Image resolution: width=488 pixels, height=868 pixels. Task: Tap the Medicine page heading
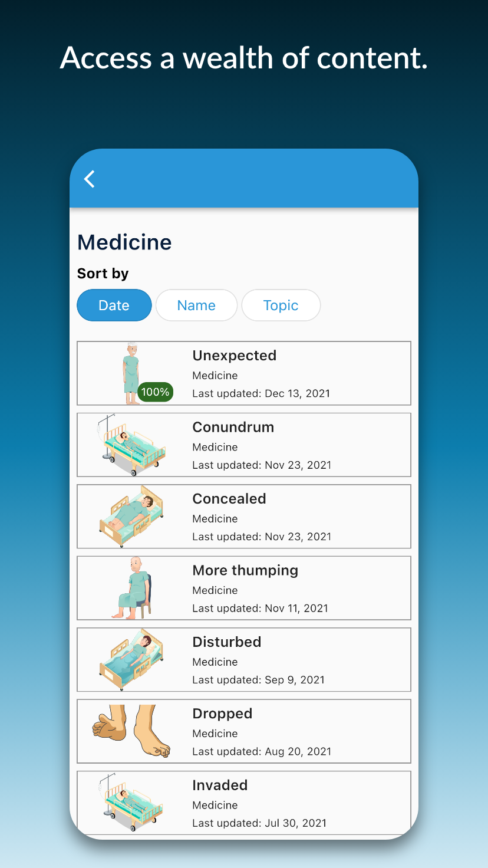124,242
